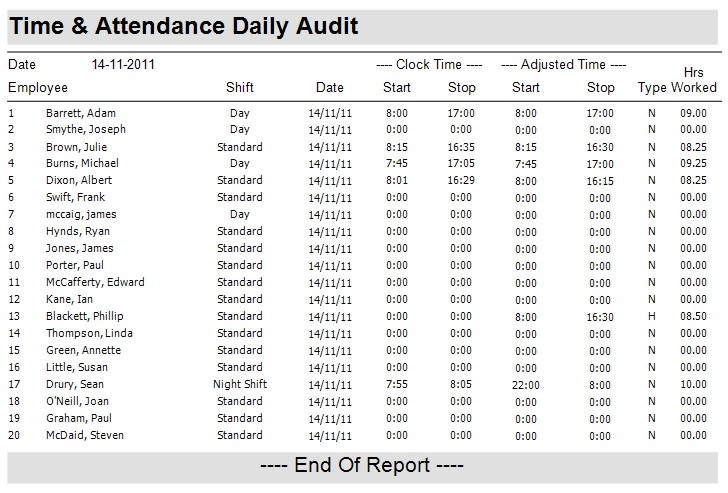Click the H type for Blackett, Phillip
The width and height of the screenshot is (728, 493).
651,317
